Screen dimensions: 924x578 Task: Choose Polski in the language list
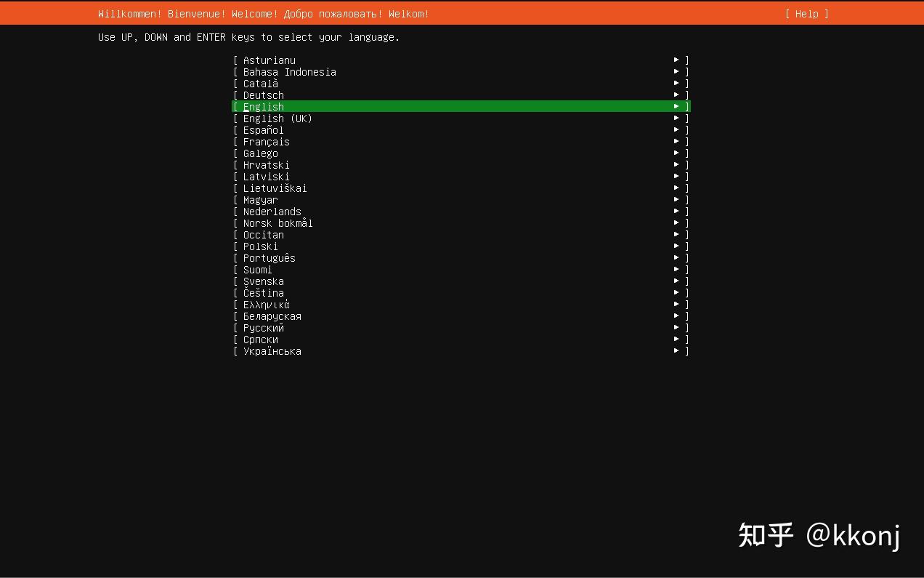click(x=259, y=246)
